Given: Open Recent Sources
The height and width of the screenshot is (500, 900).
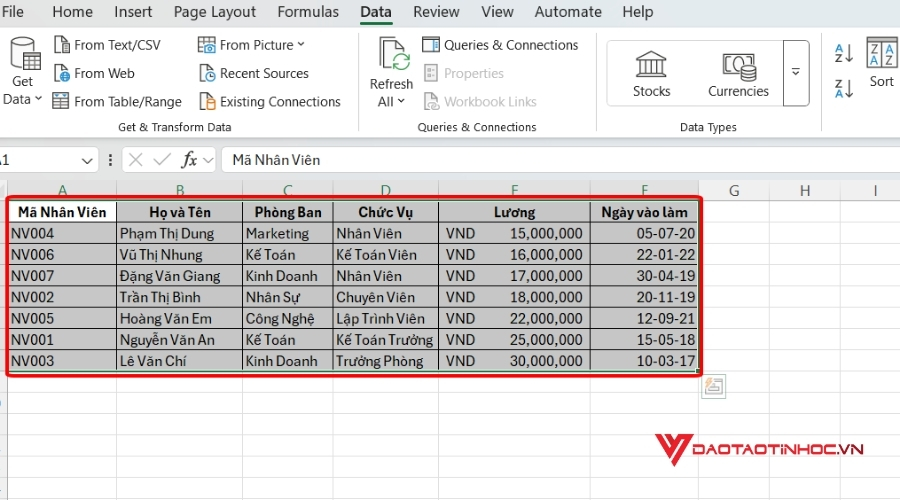Looking at the screenshot, I should [x=254, y=73].
